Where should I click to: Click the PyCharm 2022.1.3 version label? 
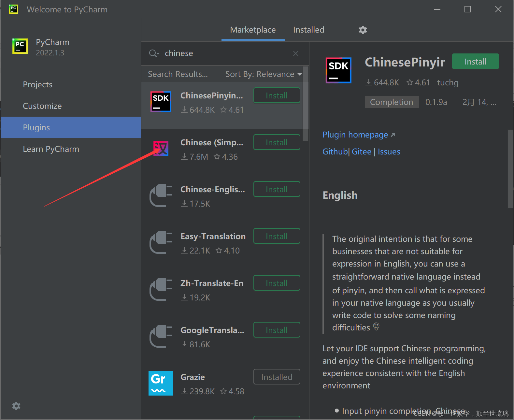[50, 53]
